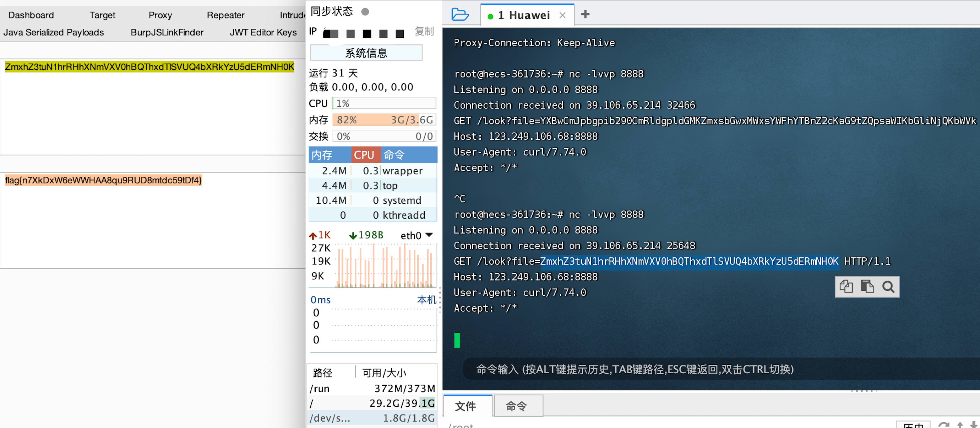980x428 pixels.
Task: Click the /root path in file panel
Action: (x=461, y=426)
